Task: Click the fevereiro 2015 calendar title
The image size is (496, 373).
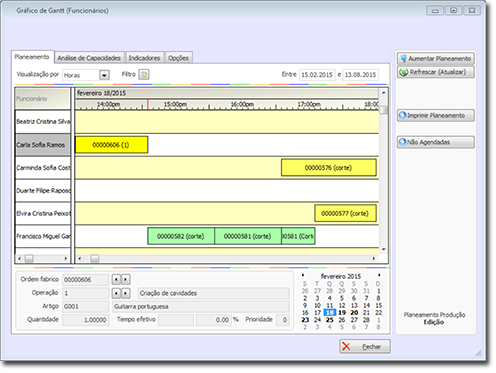Action: coord(341,276)
